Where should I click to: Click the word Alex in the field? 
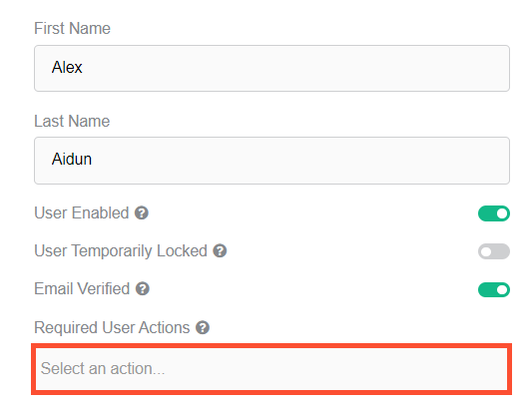point(67,67)
